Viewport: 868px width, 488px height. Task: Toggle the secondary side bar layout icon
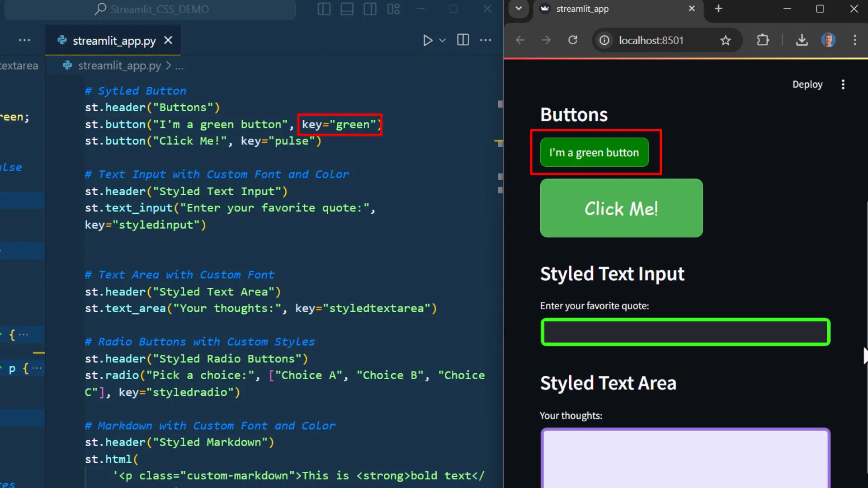pos(370,9)
